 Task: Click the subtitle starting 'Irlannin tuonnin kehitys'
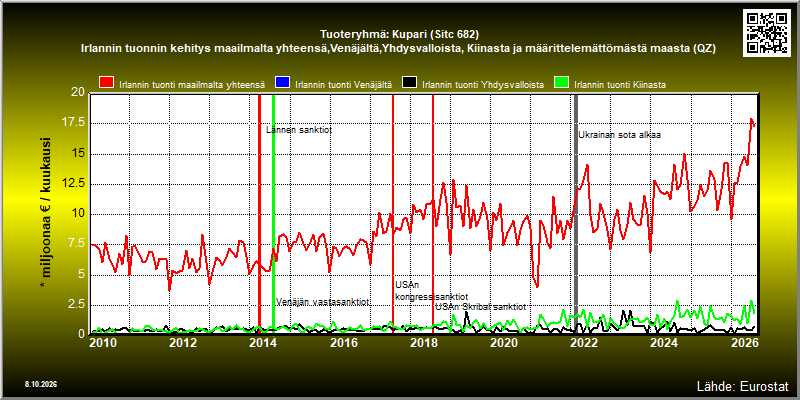(x=399, y=49)
